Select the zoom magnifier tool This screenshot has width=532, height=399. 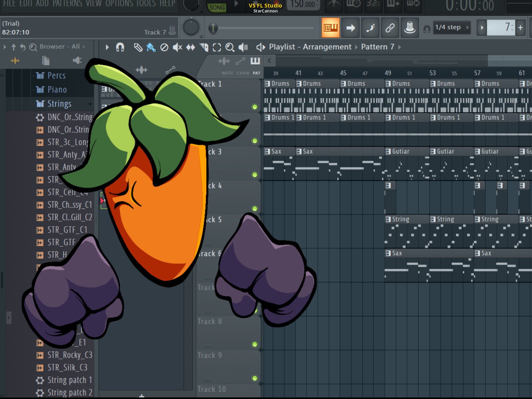pos(230,47)
